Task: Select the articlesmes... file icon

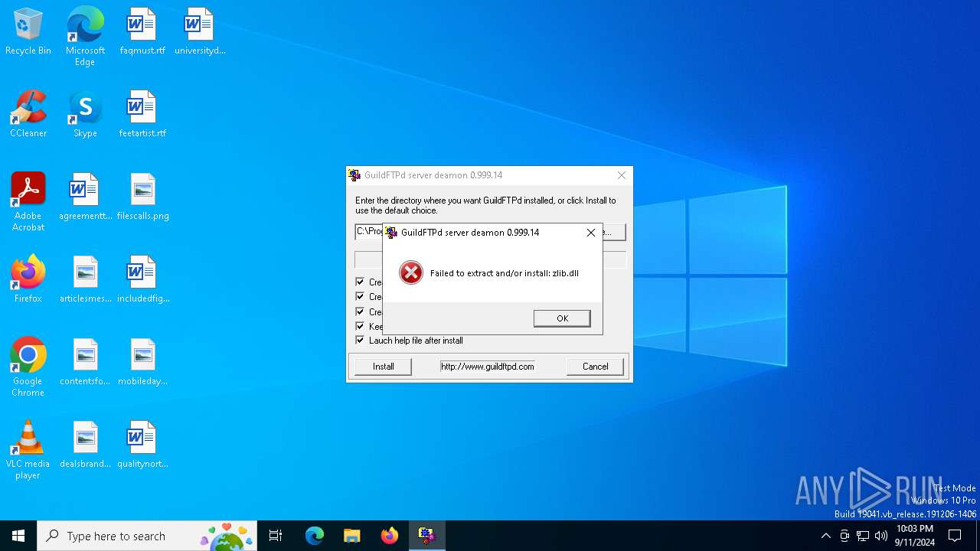Action: click(x=85, y=280)
